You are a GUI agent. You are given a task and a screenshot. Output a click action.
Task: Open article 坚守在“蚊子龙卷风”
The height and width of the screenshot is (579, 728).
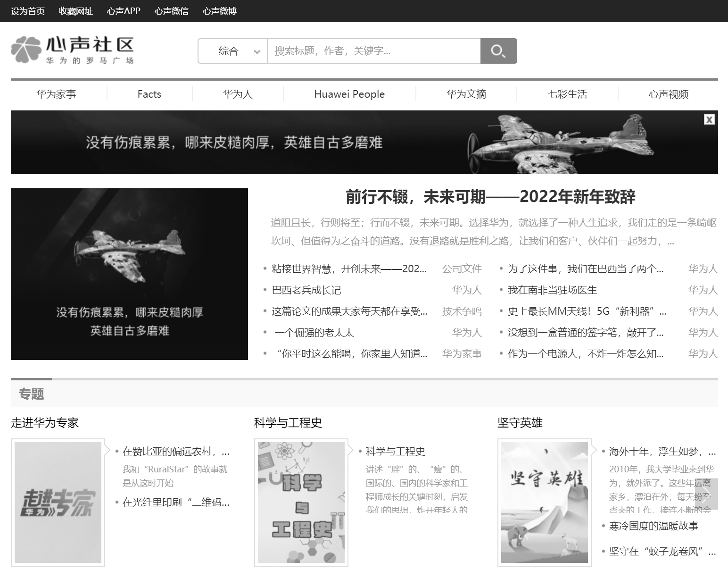(x=662, y=552)
